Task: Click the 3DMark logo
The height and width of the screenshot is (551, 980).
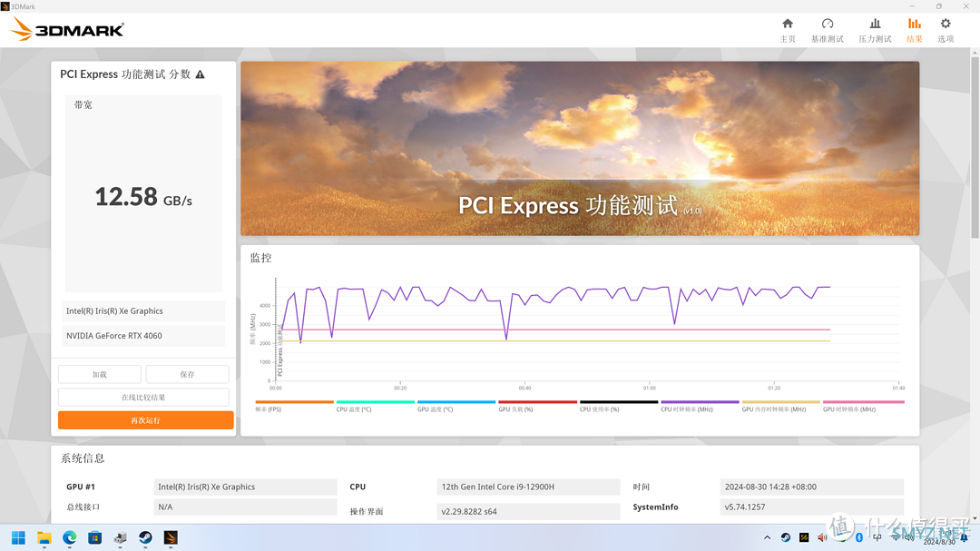Action: 67,29
